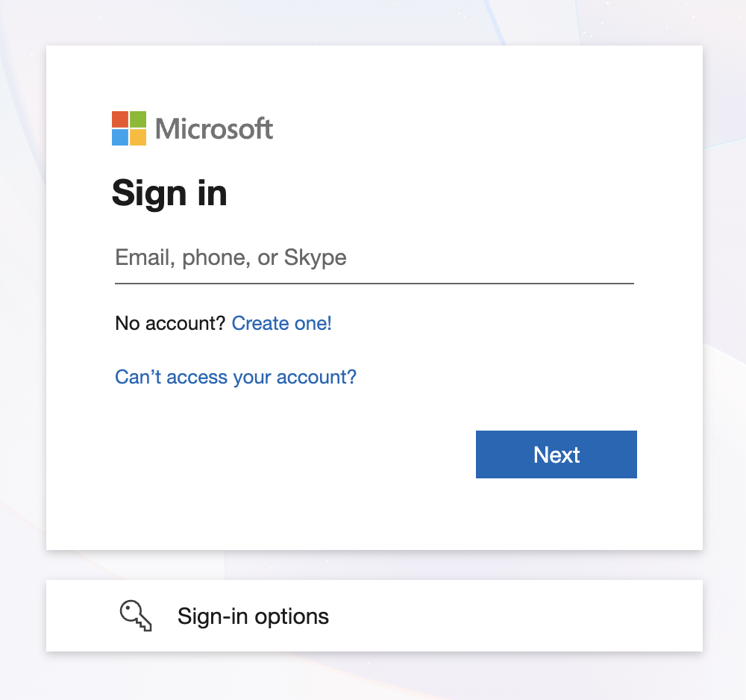Click the Sign-in options label text

click(x=252, y=616)
